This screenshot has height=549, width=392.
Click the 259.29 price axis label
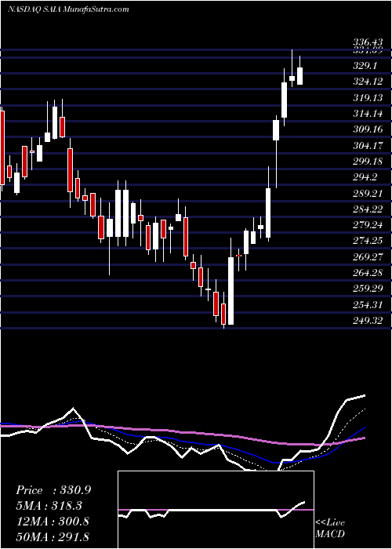[368, 289]
